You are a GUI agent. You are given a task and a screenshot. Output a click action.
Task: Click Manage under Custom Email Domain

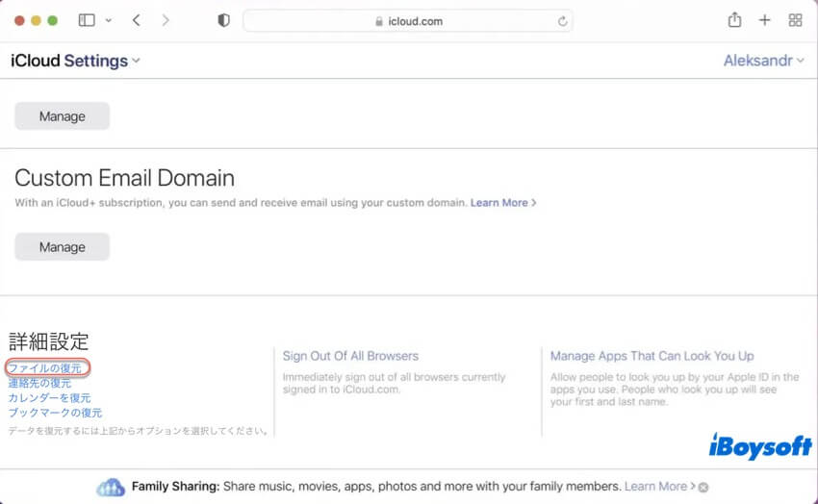coord(63,246)
